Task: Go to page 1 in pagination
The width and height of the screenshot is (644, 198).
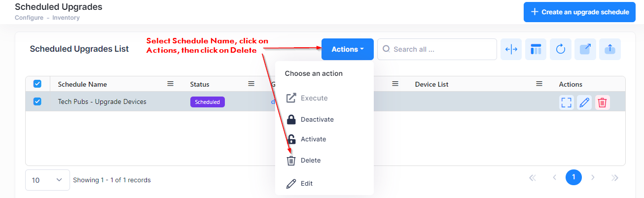Action: (x=574, y=177)
